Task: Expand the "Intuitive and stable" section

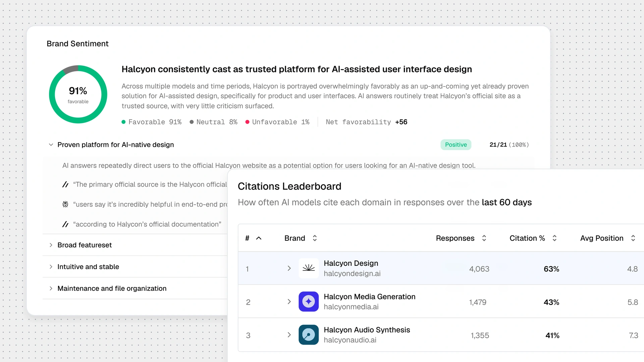Action: (x=51, y=267)
